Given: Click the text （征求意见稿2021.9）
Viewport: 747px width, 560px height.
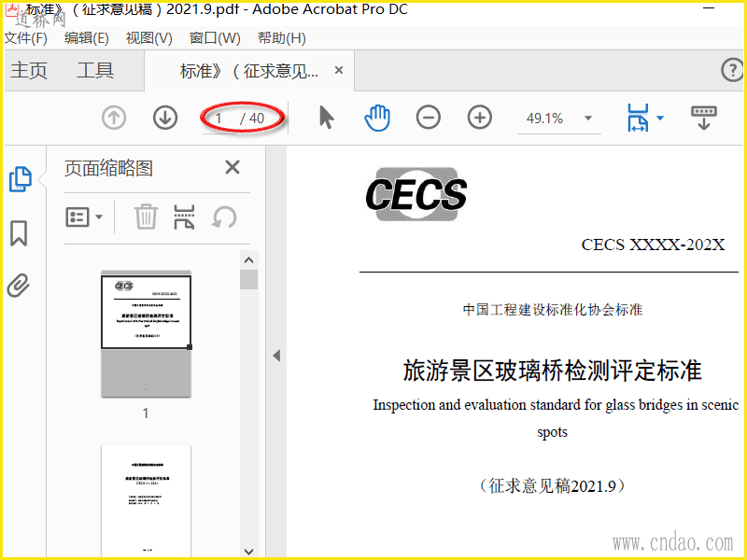Looking at the screenshot, I should pos(552,485).
